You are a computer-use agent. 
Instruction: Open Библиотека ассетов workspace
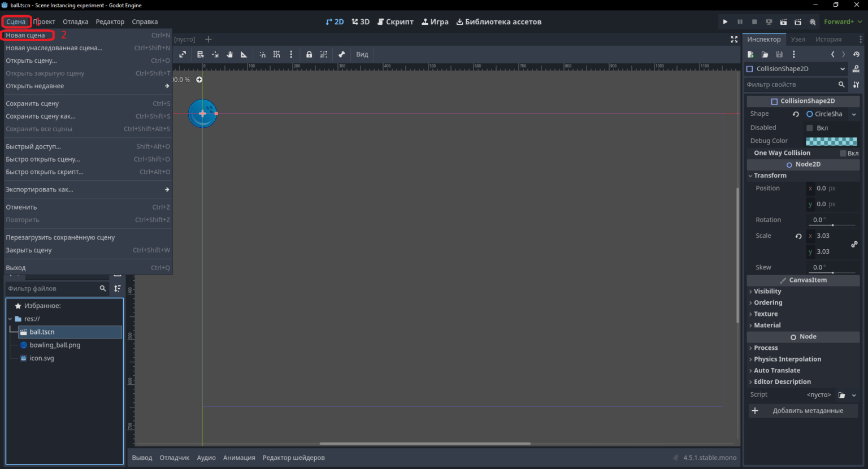click(x=499, y=21)
